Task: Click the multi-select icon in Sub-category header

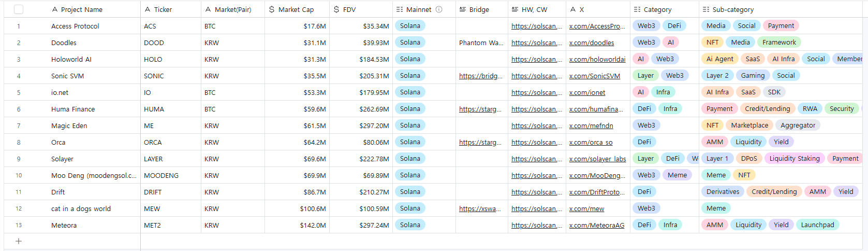Action: pos(705,9)
